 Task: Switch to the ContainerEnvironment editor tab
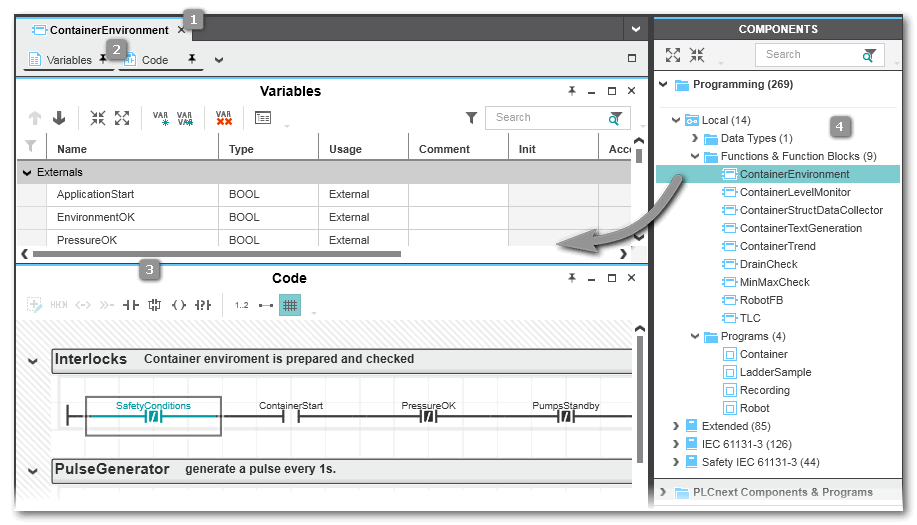[x=108, y=30]
